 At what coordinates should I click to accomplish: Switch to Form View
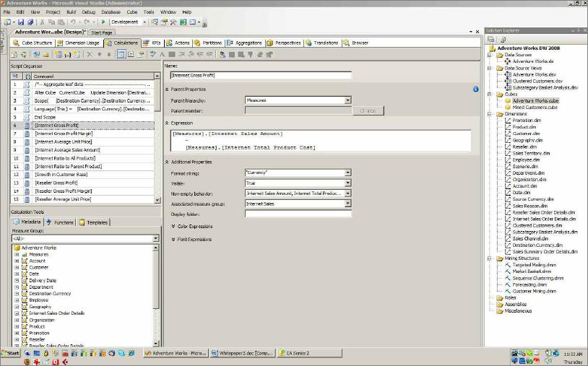[x=121, y=55]
